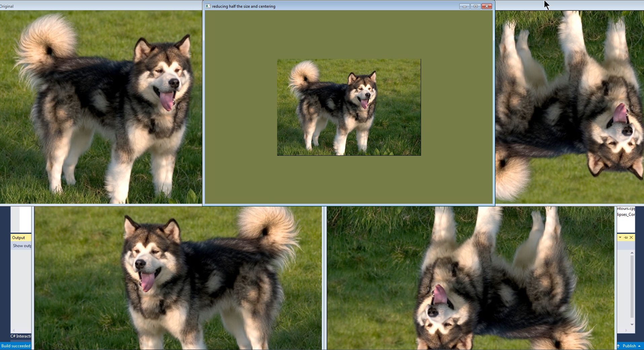Image resolution: width=644 pixels, height=350 pixels.
Task: Click the vertical scrollbar thumb in right panel
Action: (632, 286)
